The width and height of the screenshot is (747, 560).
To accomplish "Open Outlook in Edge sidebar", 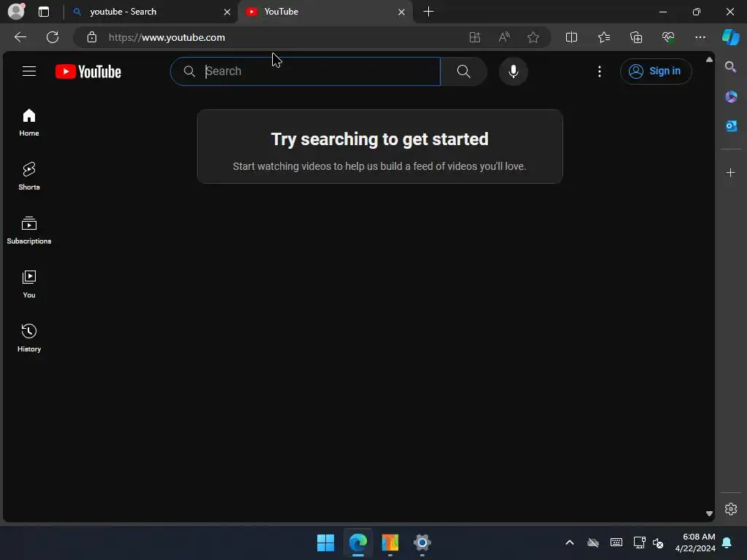I will (x=731, y=125).
